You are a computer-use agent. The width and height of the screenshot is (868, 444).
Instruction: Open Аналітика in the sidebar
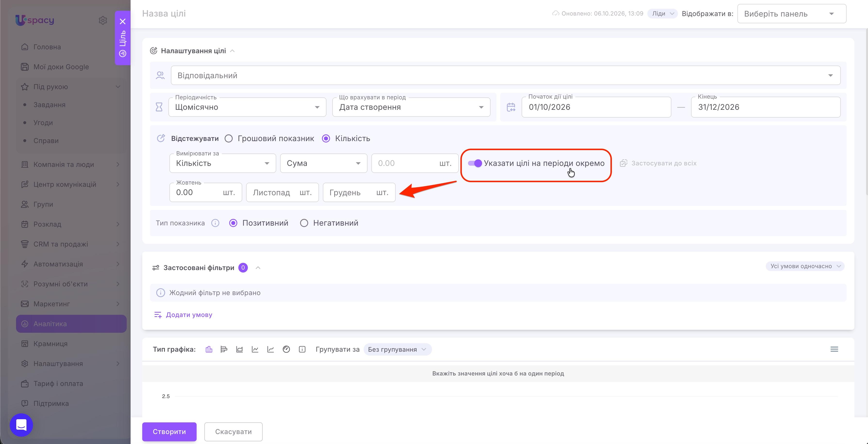[x=71, y=324]
